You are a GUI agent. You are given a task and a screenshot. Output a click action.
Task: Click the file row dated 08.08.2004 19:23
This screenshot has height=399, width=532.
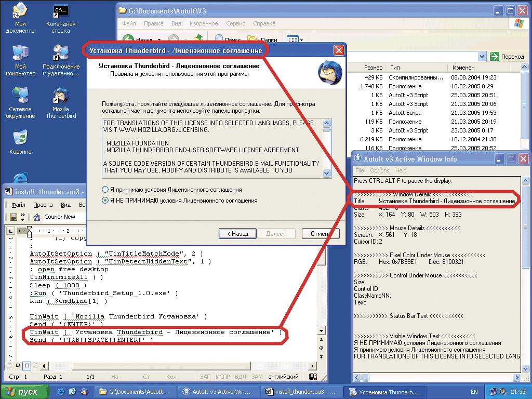[434, 77]
